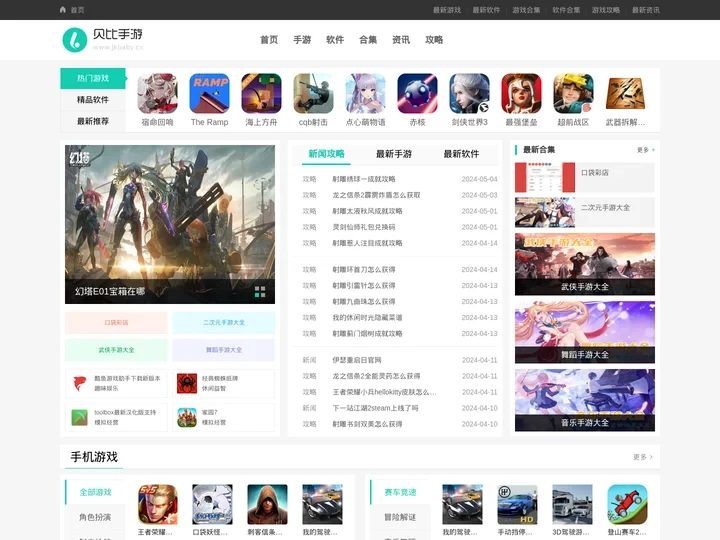720x540 pixels.
Task: Open the 3D驾驶游 game icon
Action: click(x=572, y=504)
